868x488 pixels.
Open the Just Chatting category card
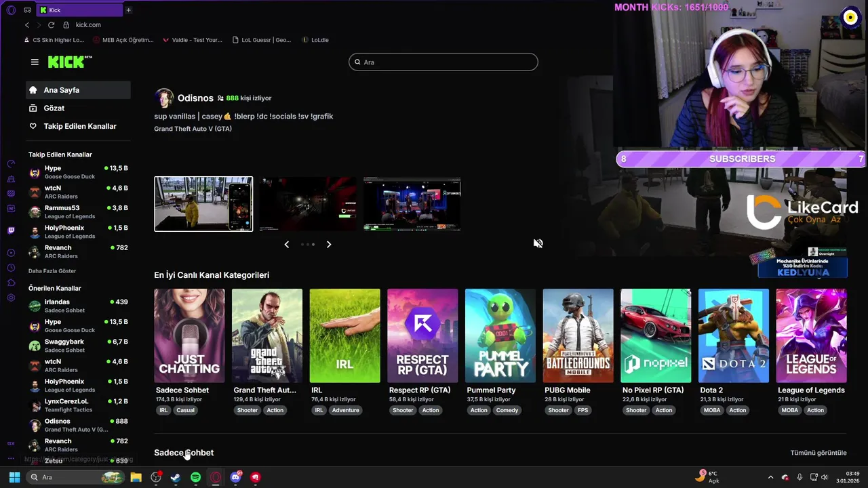pos(189,335)
